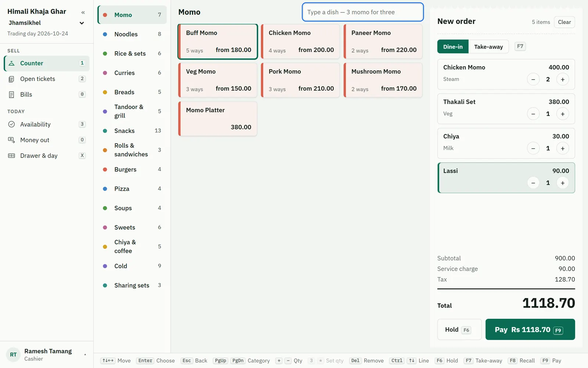Open the Open tickets list

47,79
